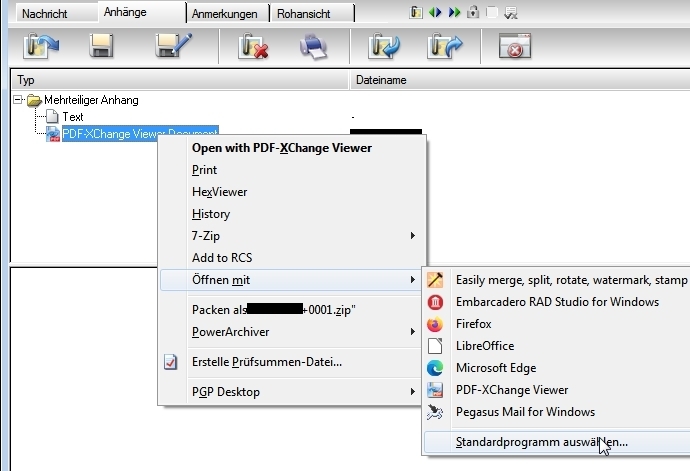Pick Embarcadero RAD Studio for Windows
Viewport: 690px width, 471px height.
[556, 302]
